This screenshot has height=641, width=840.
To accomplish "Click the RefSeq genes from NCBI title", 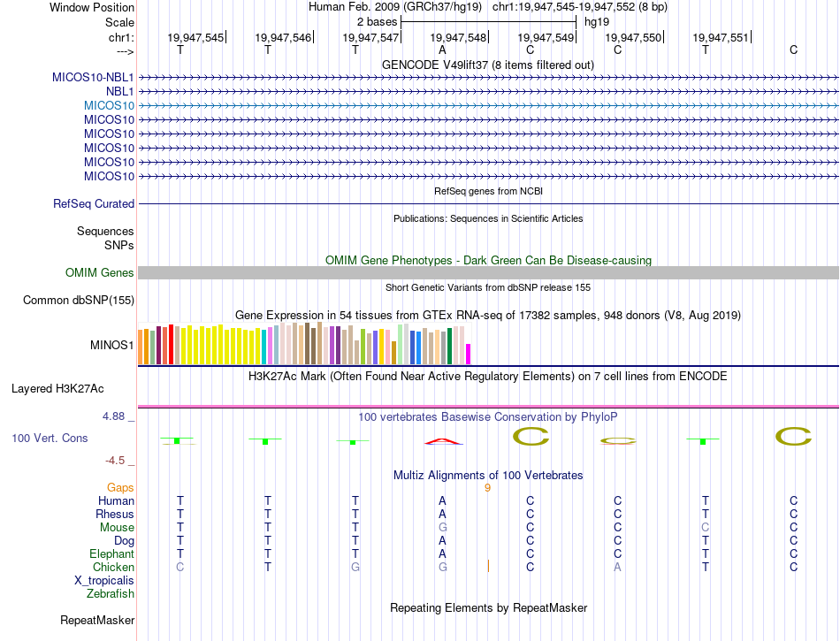I will click(488, 191).
